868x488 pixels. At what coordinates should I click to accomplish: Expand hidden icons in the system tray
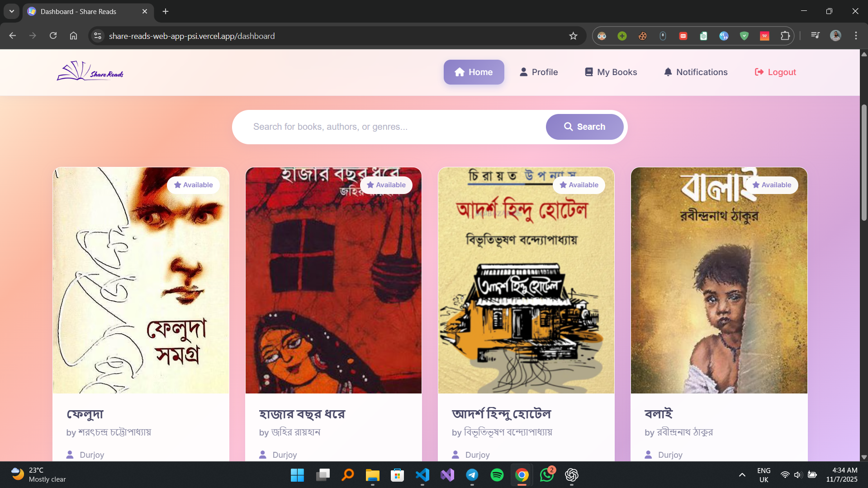(x=742, y=475)
